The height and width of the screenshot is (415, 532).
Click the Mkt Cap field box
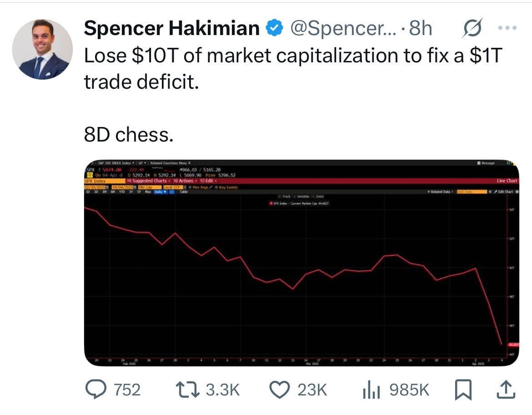(x=147, y=187)
